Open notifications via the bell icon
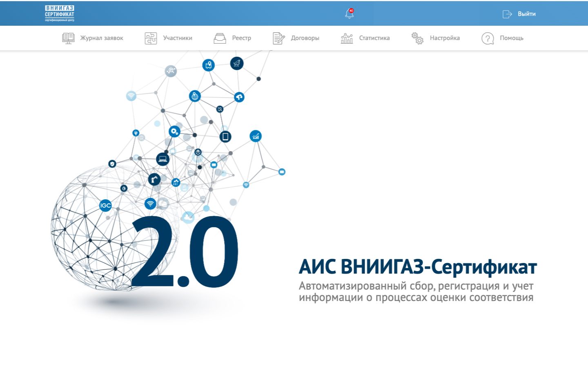 click(349, 14)
